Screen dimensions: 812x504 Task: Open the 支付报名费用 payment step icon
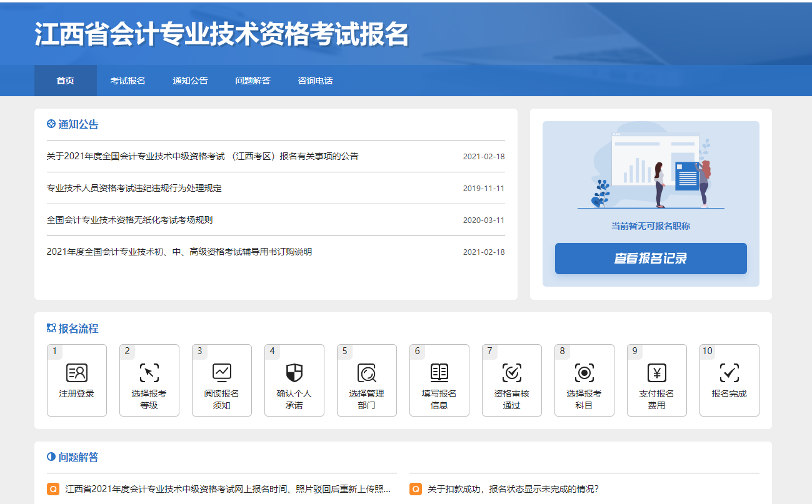tap(657, 372)
